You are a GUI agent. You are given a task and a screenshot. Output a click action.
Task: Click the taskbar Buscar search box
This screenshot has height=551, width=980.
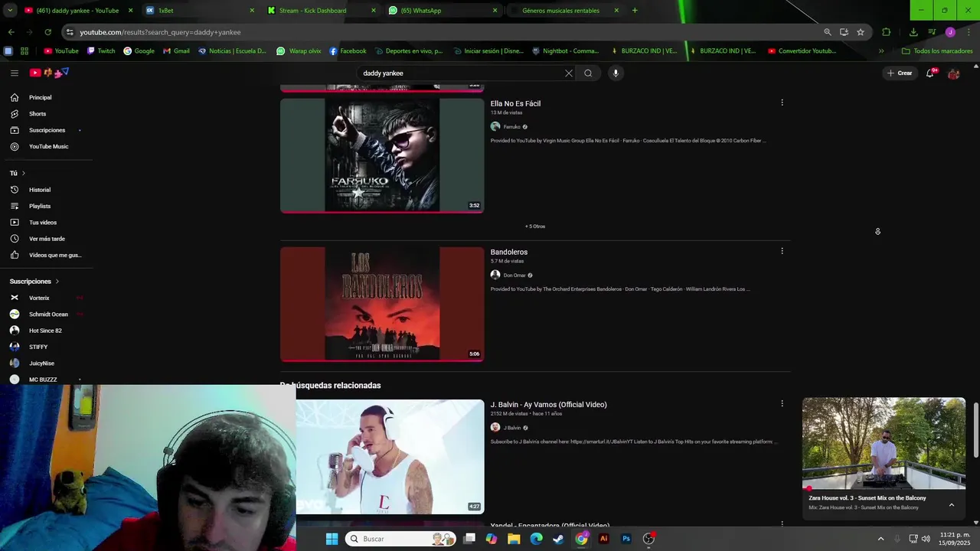click(x=400, y=539)
